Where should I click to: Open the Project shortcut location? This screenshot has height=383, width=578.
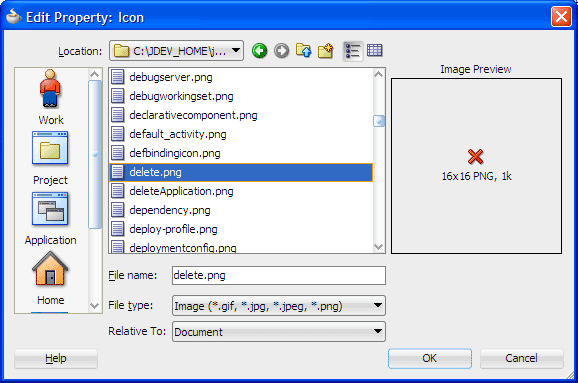[x=51, y=158]
